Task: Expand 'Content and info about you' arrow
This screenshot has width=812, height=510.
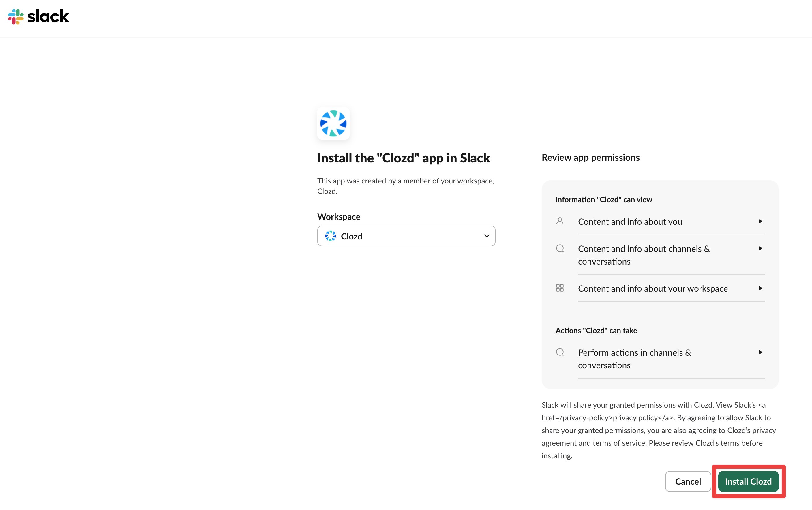Action: 760,221
